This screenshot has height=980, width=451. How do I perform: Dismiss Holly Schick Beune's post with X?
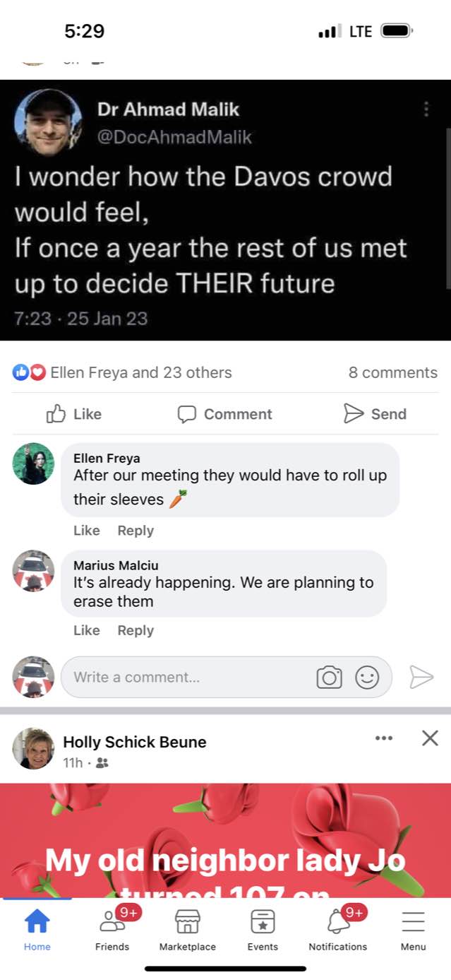[429, 738]
